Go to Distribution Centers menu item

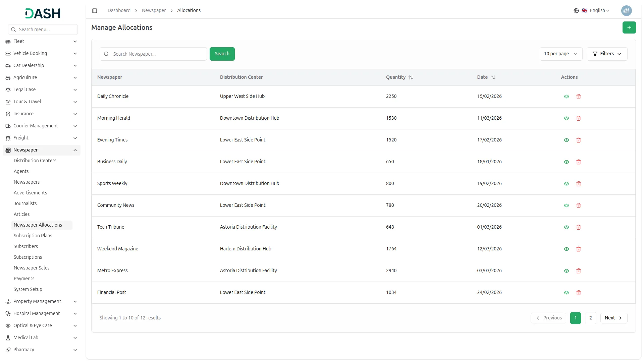35,161
